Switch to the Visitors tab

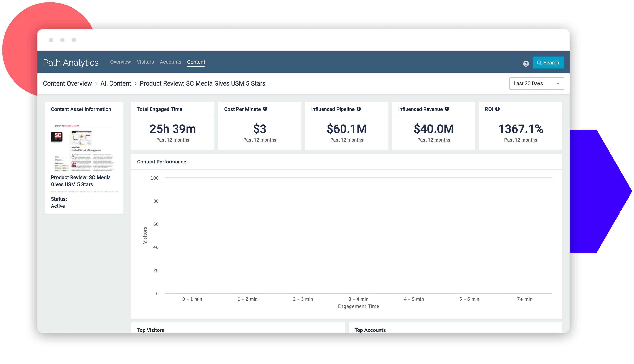click(x=145, y=62)
